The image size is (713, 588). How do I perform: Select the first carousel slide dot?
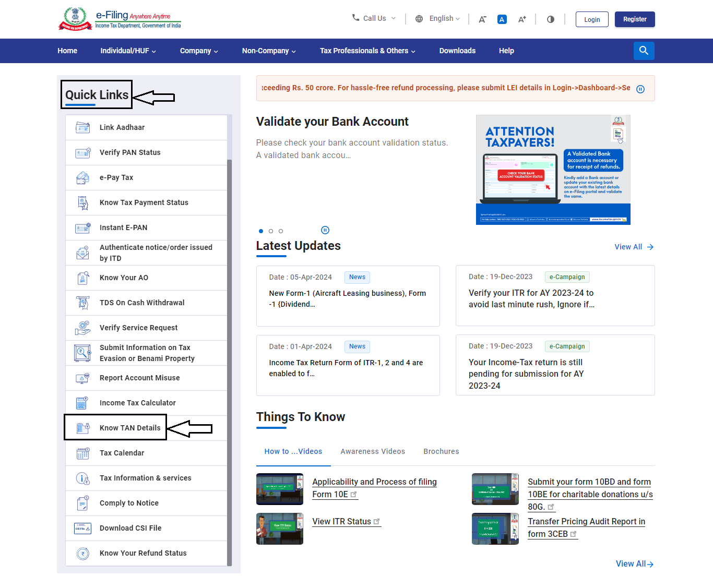coord(261,231)
